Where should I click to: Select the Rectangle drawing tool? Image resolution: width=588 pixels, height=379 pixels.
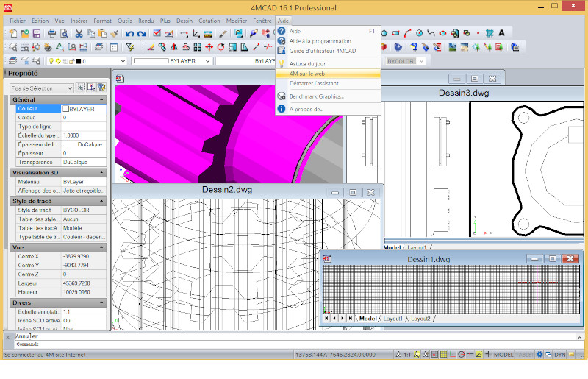(395, 33)
